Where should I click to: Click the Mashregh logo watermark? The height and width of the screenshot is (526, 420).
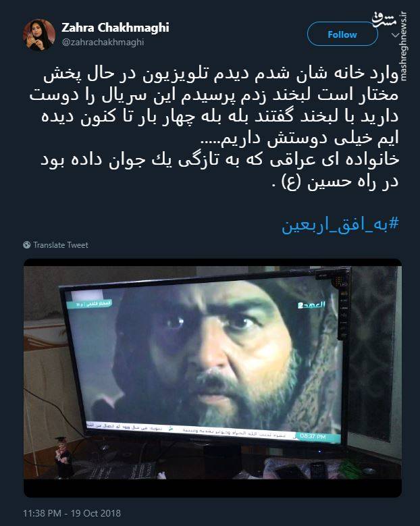pyautogui.click(x=384, y=20)
